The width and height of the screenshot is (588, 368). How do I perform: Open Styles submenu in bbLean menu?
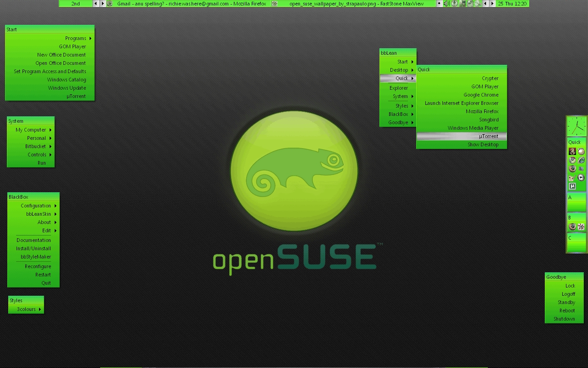pyautogui.click(x=398, y=106)
